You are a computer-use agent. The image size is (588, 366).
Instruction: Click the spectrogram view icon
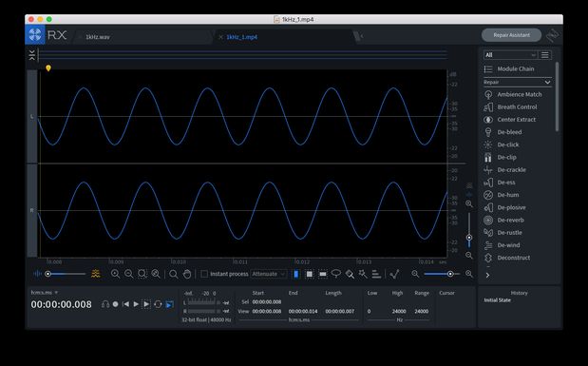pyautogui.click(x=96, y=274)
